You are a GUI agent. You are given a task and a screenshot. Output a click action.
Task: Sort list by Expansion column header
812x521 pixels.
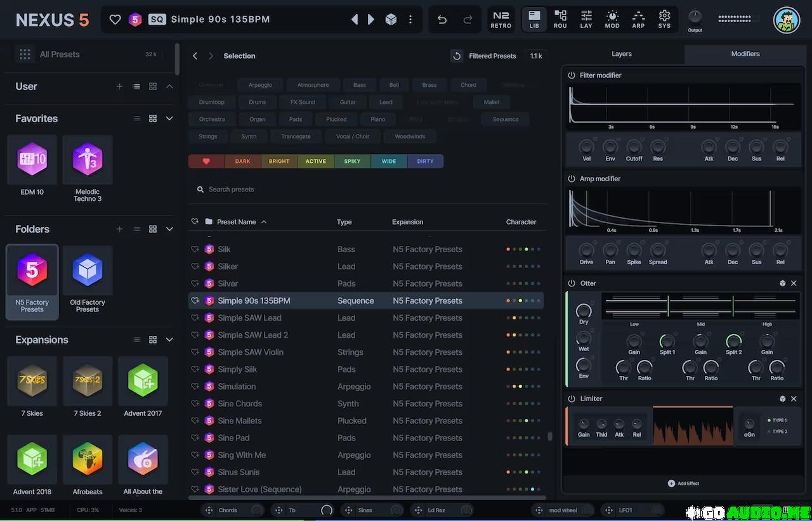(407, 222)
